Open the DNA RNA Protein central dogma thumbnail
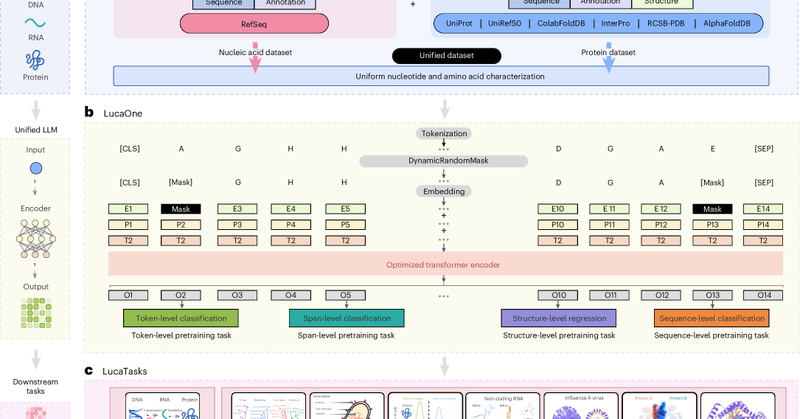 [x=162, y=406]
